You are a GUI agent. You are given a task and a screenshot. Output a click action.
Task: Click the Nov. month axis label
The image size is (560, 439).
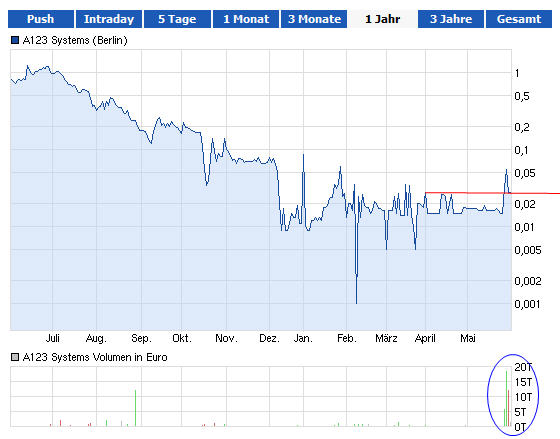coord(226,338)
